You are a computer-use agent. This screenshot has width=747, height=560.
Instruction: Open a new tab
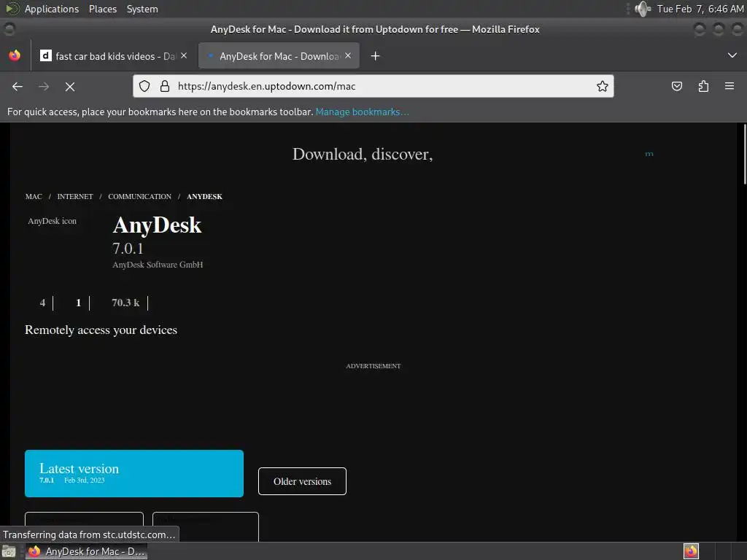pos(376,56)
